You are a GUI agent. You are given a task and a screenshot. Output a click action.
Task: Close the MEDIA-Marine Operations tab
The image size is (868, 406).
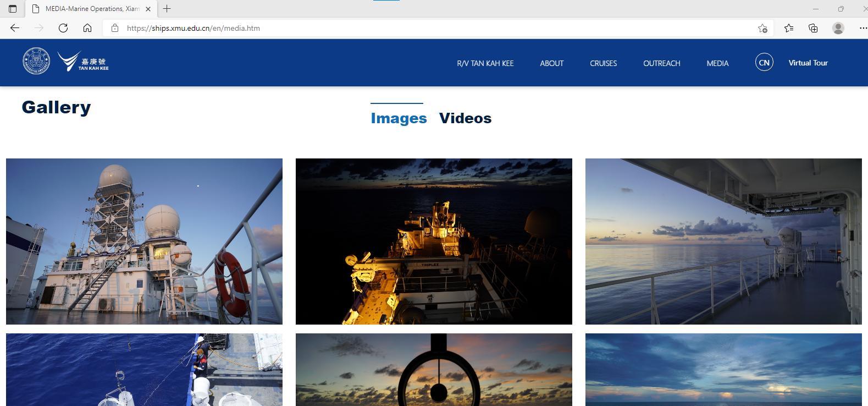coord(148,9)
